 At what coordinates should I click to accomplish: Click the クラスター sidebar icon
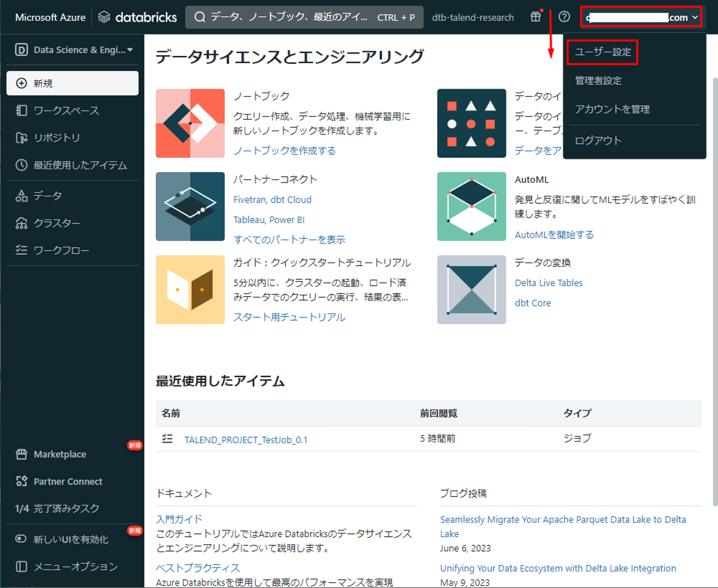21,223
